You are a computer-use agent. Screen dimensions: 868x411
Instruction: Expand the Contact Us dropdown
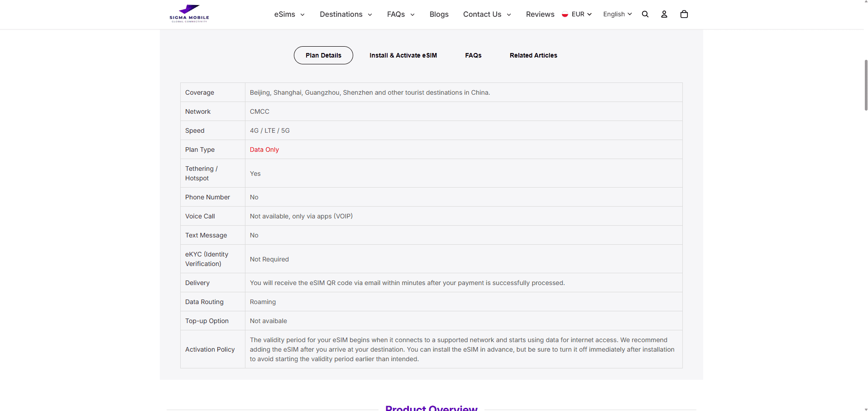point(487,15)
